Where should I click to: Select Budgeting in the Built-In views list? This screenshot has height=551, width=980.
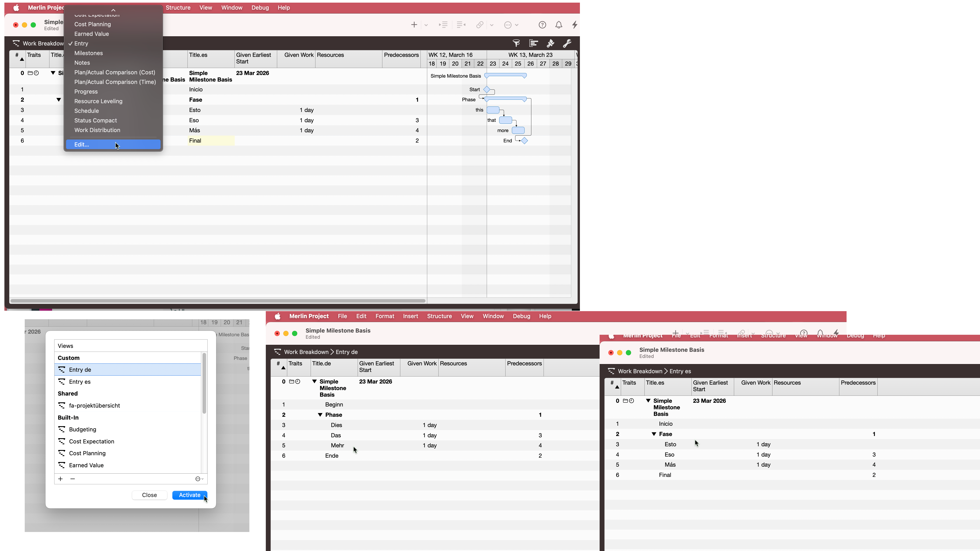(x=128, y=429)
